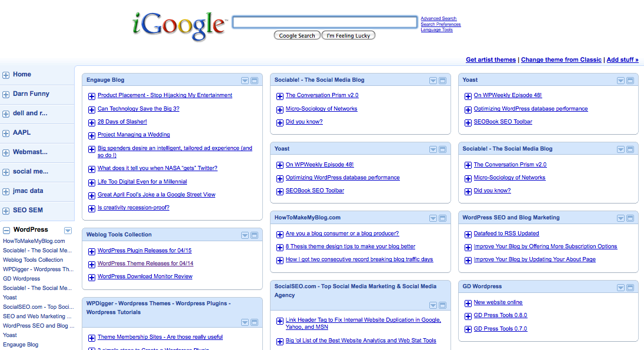Switch to the Webmast... tab
The height and width of the screenshot is (350, 644).
pos(30,152)
